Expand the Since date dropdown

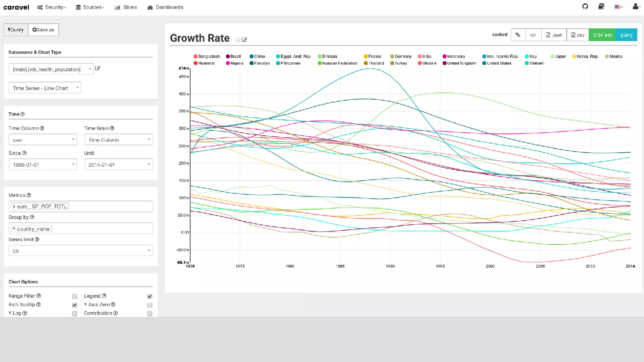(x=43, y=165)
